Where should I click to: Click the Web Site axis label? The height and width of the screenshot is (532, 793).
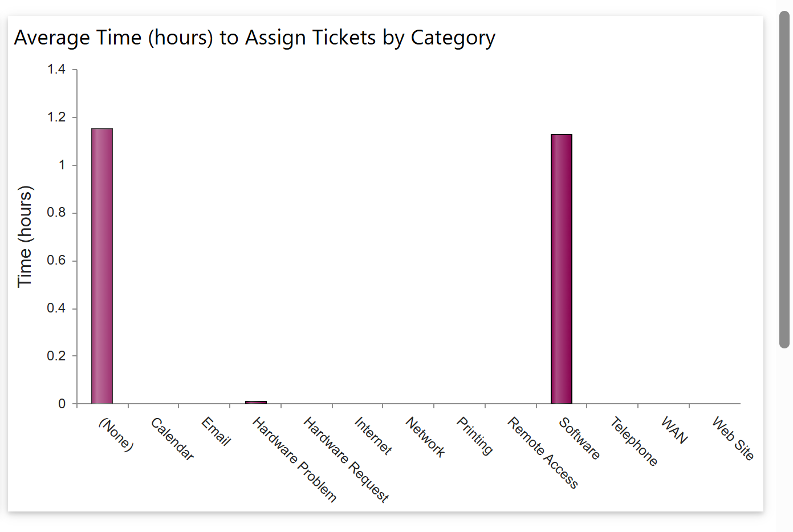click(x=733, y=438)
